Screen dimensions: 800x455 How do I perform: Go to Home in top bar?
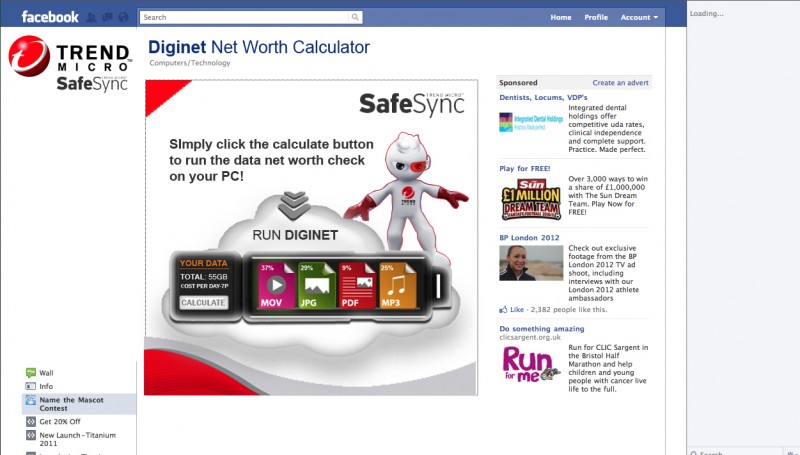click(561, 17)
